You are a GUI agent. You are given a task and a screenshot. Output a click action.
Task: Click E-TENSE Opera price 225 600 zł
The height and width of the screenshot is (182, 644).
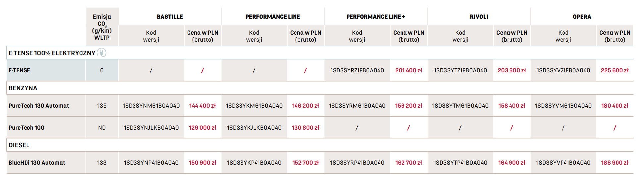coord(615,70)
